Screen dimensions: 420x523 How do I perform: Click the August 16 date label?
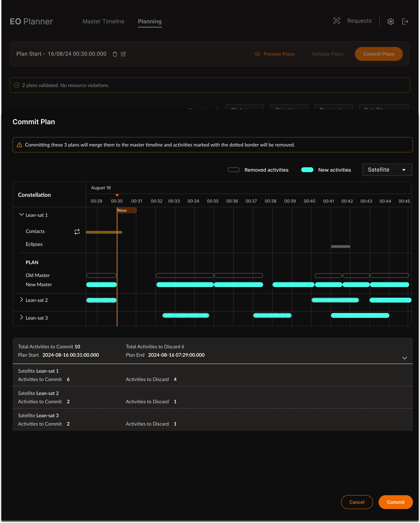101,188
